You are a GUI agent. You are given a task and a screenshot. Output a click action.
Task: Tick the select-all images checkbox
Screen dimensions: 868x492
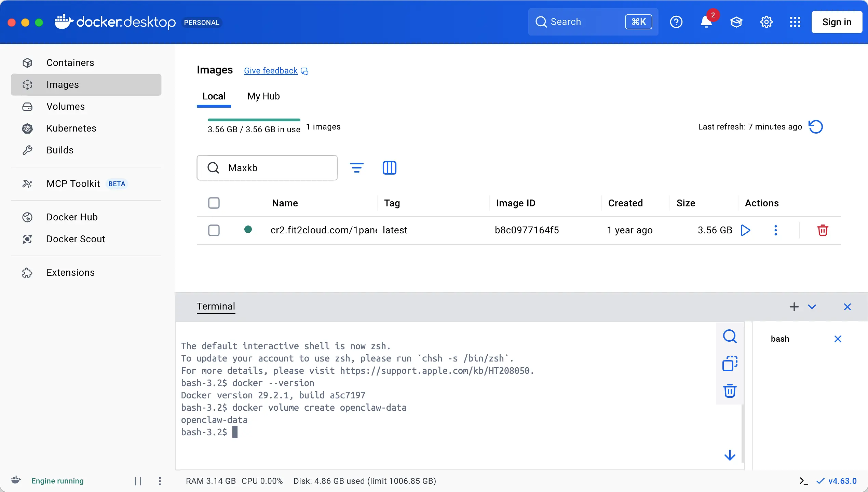coord(214,203)
